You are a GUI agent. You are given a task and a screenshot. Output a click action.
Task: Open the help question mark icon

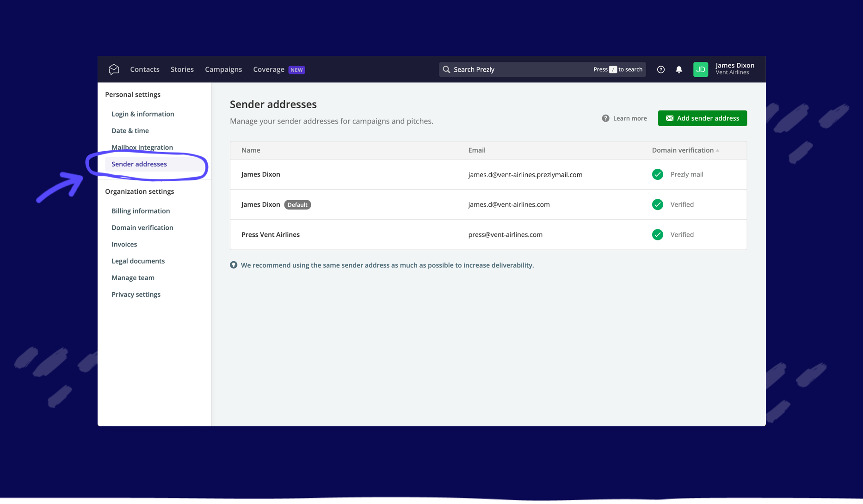pos(660,69)
